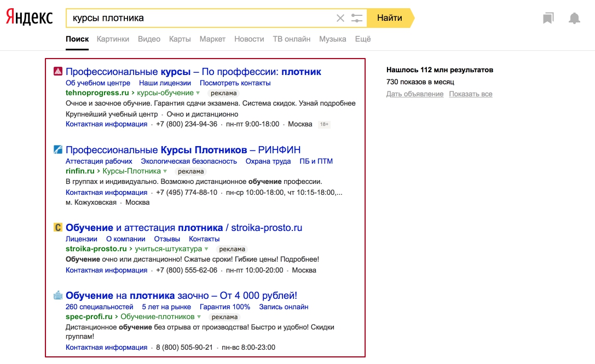The height and width of the screenshot is (364, 595).
Task: Expand spec-profi.ru URL dropdown arrow
Action: point(199,317)
